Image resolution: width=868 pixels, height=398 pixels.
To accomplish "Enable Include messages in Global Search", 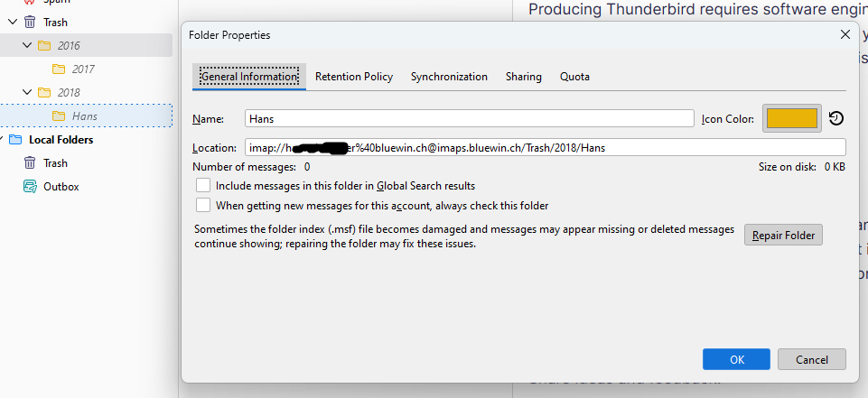I will coord(203,185).
